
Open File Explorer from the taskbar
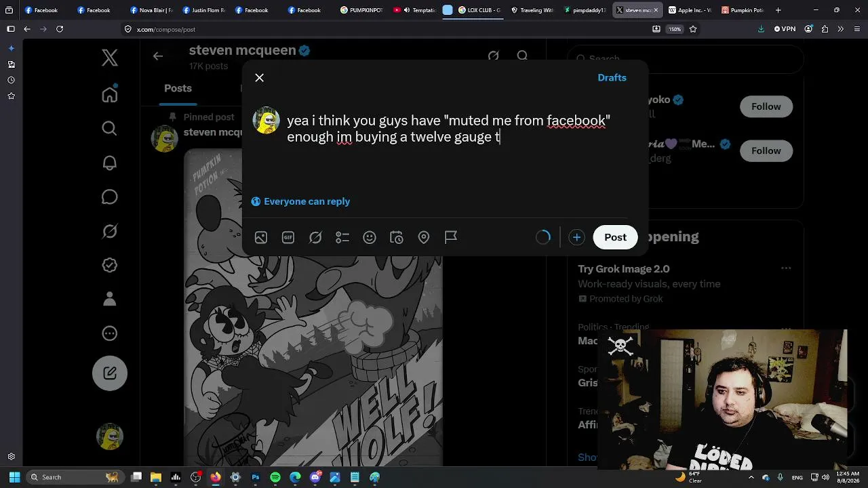[x=156, y=477]
